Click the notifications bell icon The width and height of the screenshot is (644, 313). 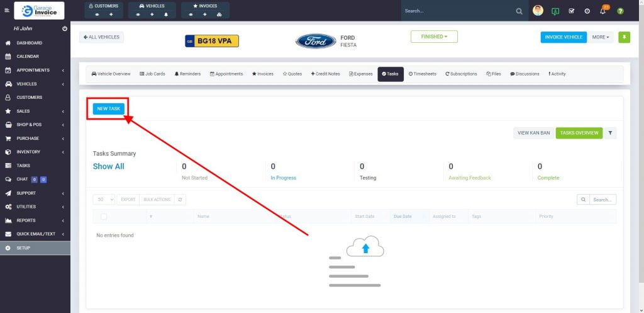point(603,11)
